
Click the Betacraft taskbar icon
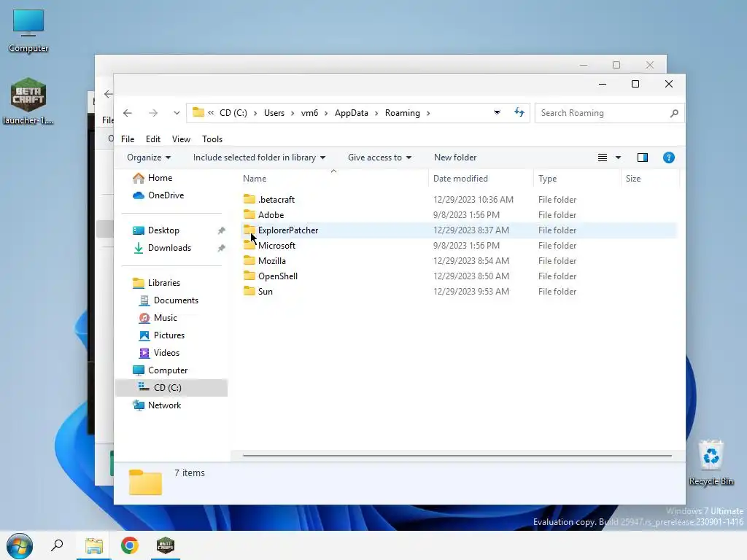(166, 545)
